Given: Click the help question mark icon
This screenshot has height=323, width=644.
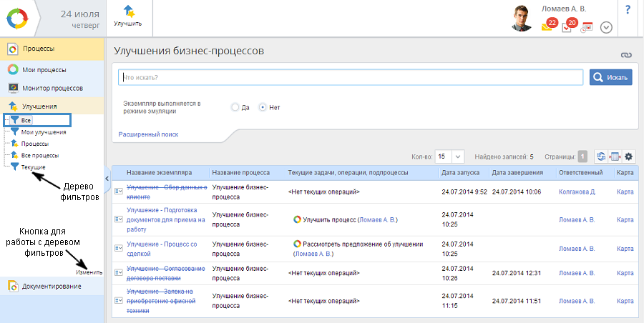Looking at the screenshot, I should 628,10.
